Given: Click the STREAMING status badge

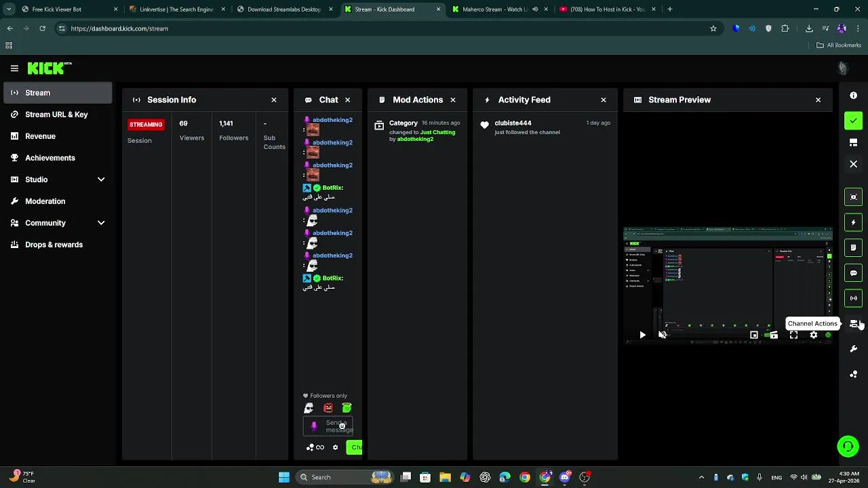Looking at the screenshot, I should 146,125.
